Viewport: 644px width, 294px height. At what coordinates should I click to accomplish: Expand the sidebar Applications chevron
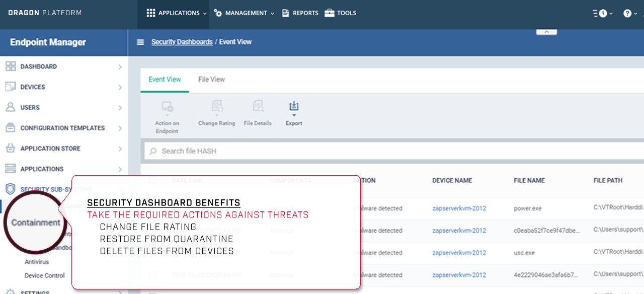click(x=120, y=169)
